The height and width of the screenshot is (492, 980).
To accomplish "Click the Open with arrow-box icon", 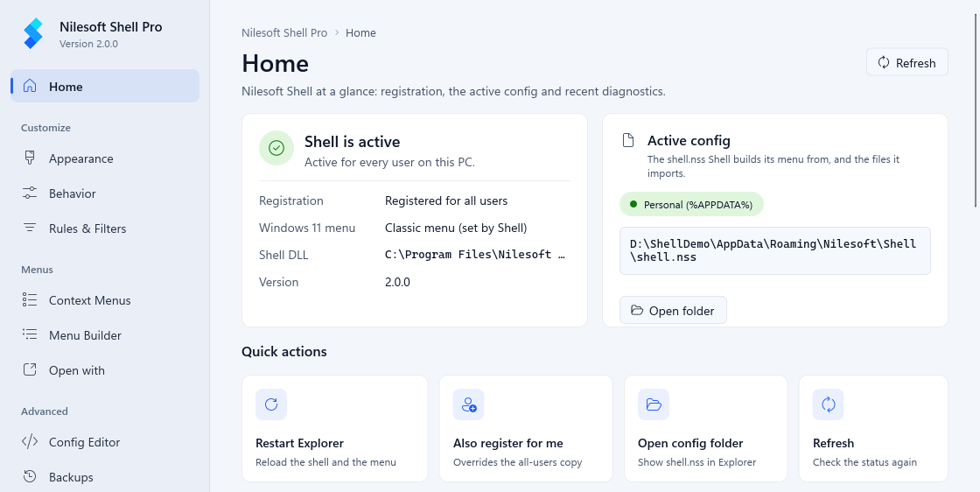I will pos(30,370).
